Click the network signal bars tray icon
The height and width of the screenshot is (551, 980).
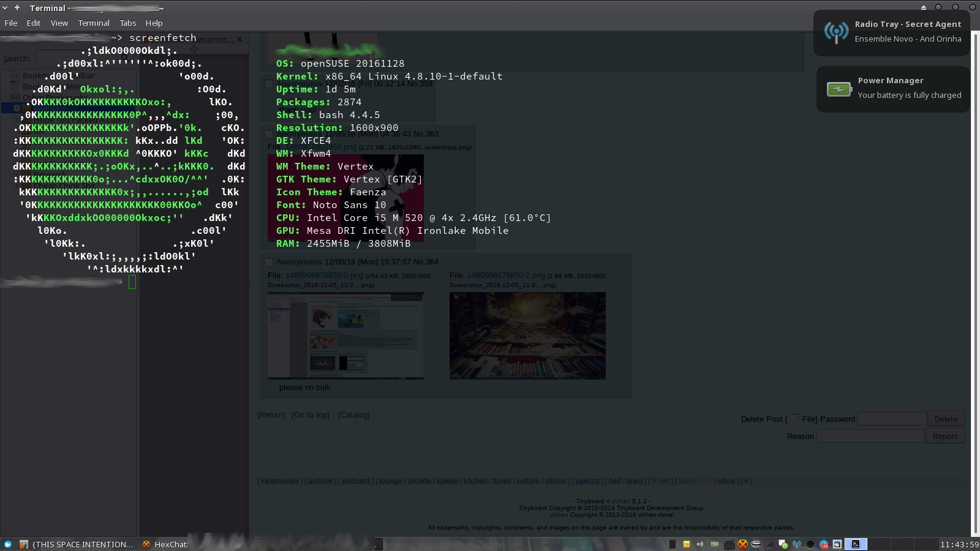[x=769, y=544]
